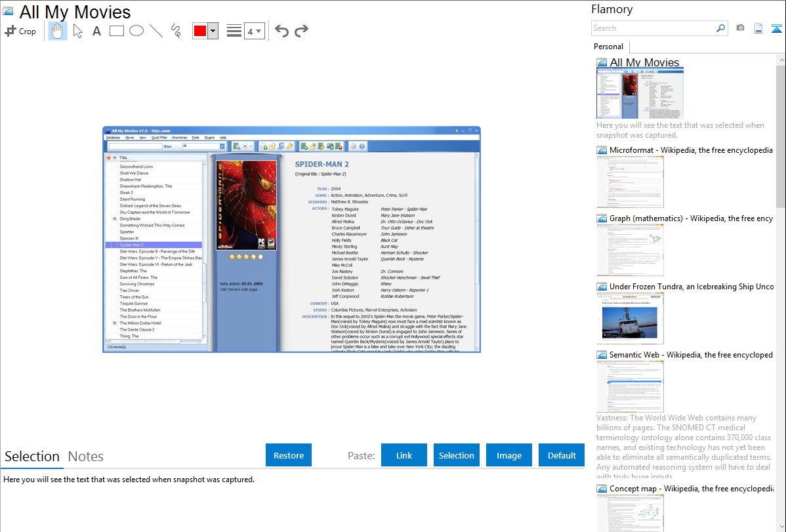The image size is (786, 532).
Task: Click 'Under Frozen Tundra, an Icebreaking Ship' title
Action: tap(692, 286)
